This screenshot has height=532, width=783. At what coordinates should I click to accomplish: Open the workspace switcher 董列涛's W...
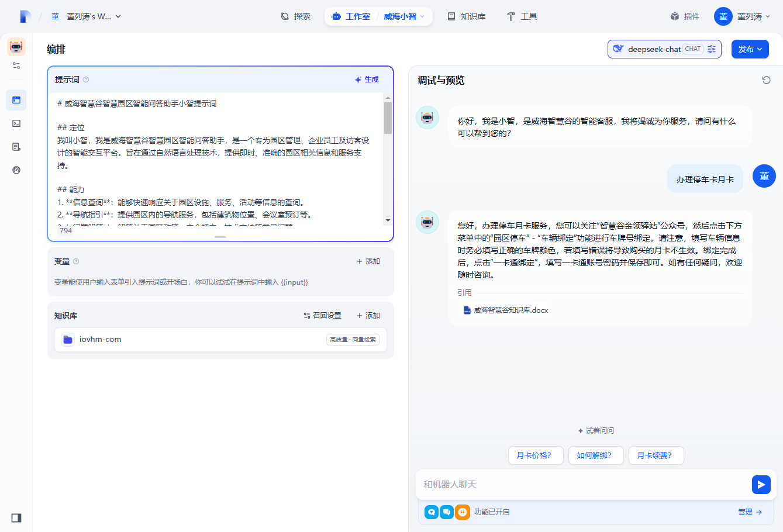(x=86, y=16)
